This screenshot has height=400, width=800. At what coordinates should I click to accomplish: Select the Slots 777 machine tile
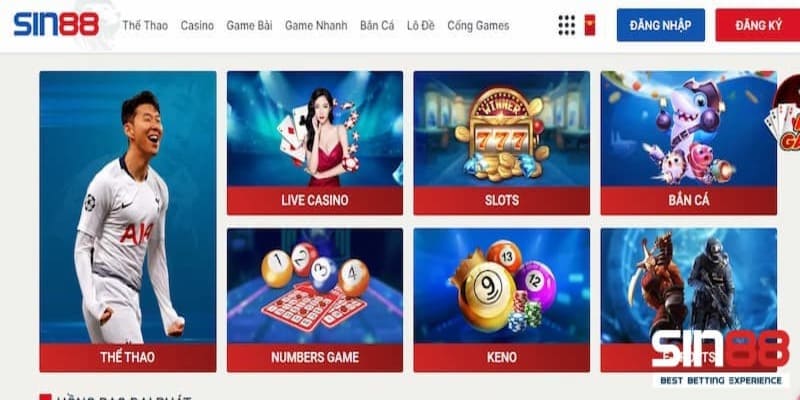pos(502,143)
